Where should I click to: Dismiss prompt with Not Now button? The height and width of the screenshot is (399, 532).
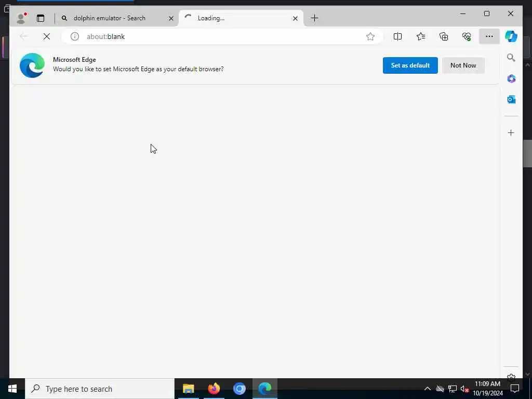(x=463, y=65)
